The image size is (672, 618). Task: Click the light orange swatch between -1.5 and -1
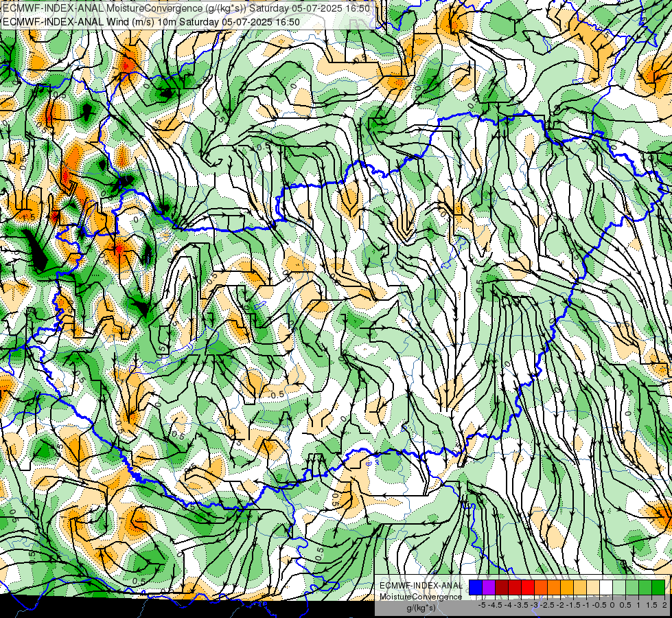pyautogui.click(x=580, y=588)
